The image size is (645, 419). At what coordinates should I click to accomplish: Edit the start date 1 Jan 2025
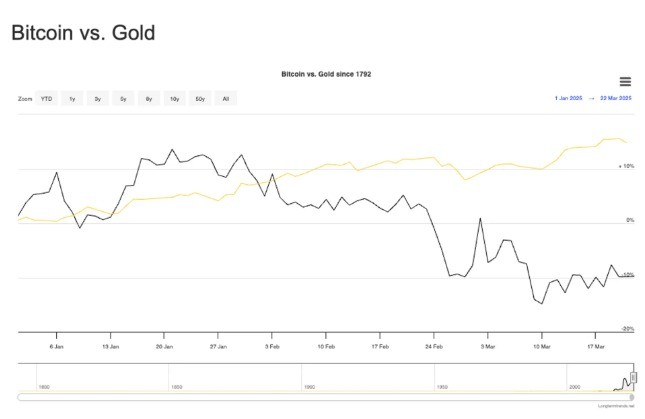tap(568, 98)
